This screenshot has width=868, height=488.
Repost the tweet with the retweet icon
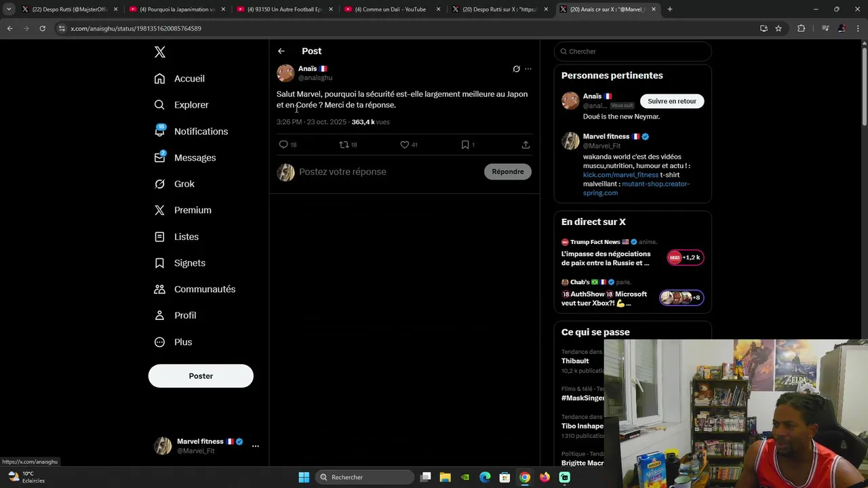(344, 144)
